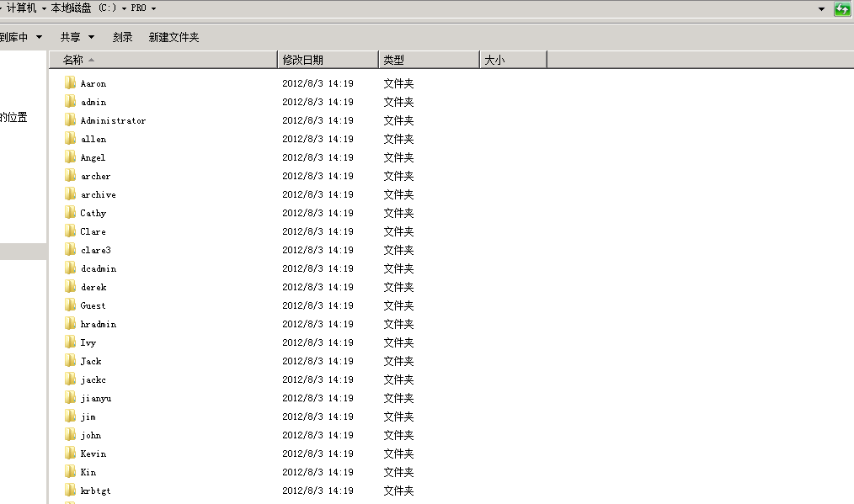Click the Cathy folder icon
The width and height of the screenshot is (854, 504).
(x=70, y=212)
